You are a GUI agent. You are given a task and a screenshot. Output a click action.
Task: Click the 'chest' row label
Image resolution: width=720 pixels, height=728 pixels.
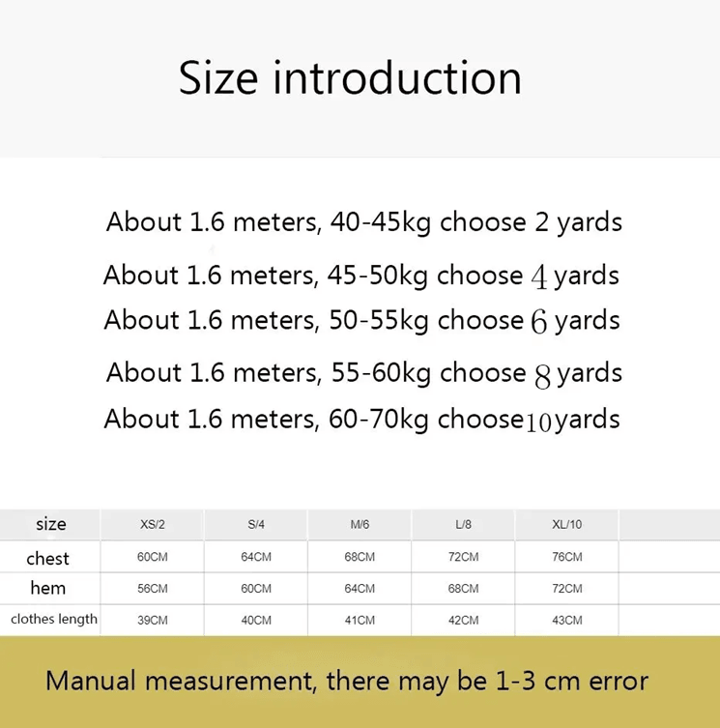pos(47,558)
